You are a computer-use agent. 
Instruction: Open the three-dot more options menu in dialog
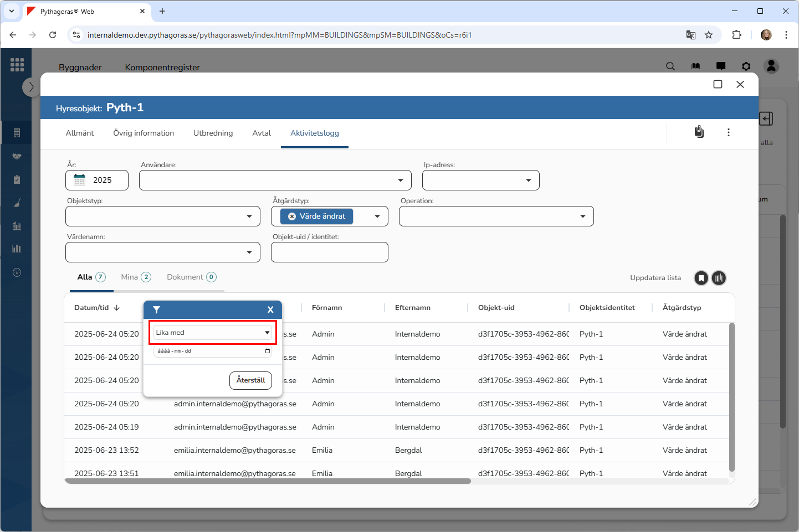coord(728,132)
